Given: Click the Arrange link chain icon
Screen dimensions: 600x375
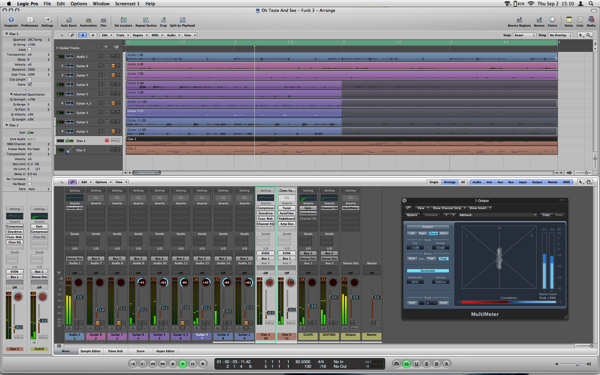Looking at the screenshot, I should coord(72,35).
